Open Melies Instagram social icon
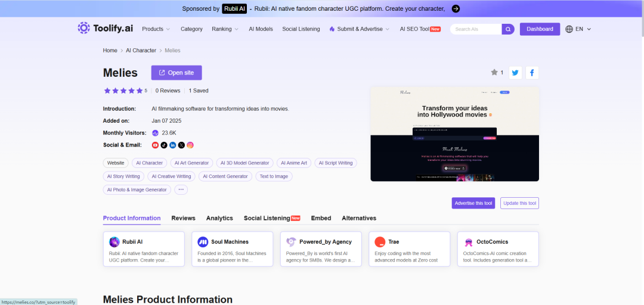 click(190, 145)
